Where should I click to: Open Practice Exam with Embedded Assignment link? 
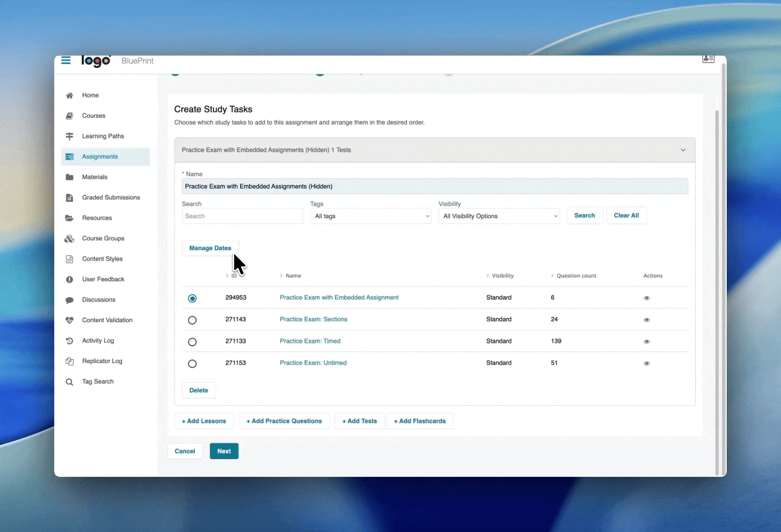click(x=339, y=298)
